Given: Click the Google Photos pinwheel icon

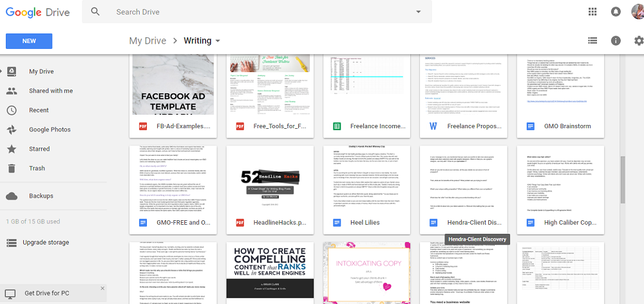Looking at the screenshot, I should (x=12, y=129).
